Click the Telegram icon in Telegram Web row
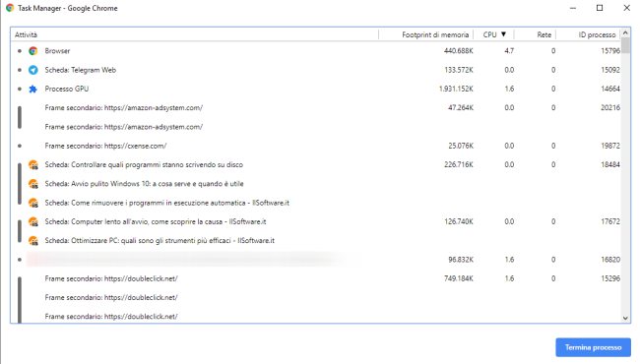Viewport: 640px width, 364px height. 33,70
